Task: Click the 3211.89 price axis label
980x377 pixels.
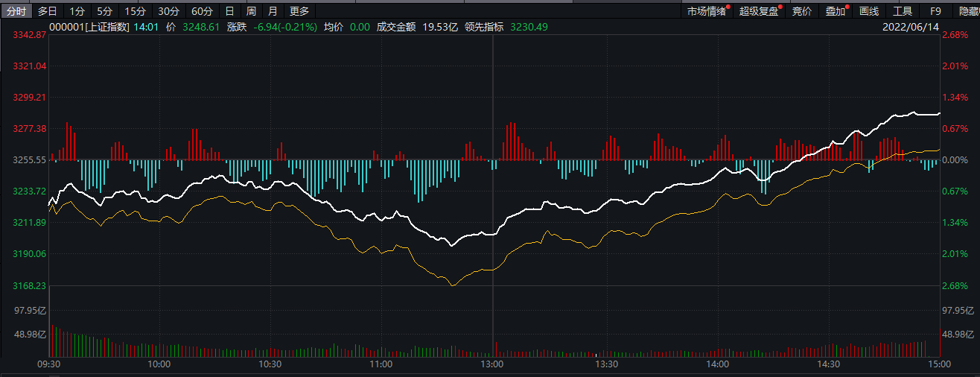Action: point(30,223)
